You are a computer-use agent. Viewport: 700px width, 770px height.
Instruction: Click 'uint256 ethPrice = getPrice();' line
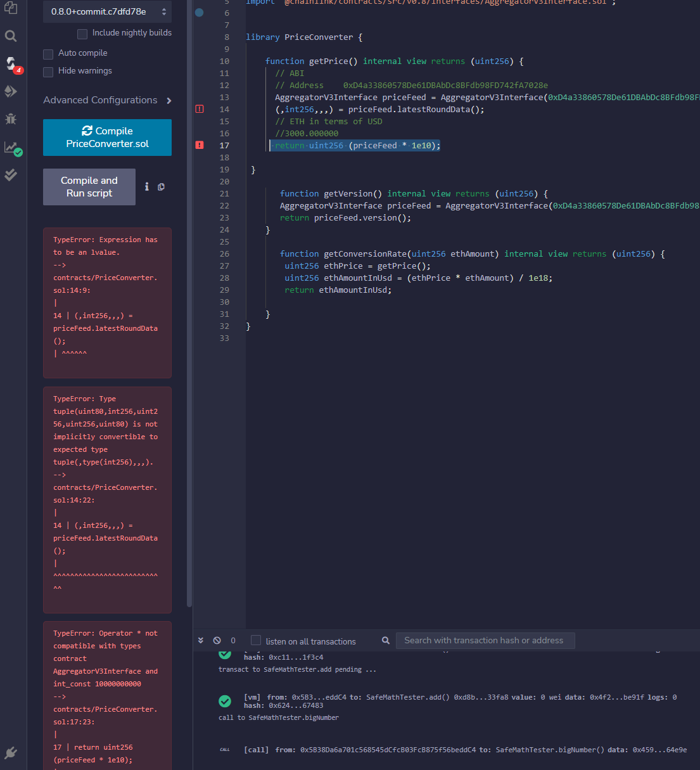click(357, 266)
